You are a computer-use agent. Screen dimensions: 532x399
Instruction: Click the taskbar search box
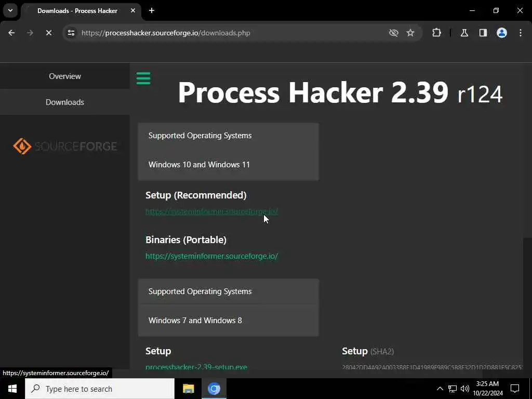click(x=100, y=389)
